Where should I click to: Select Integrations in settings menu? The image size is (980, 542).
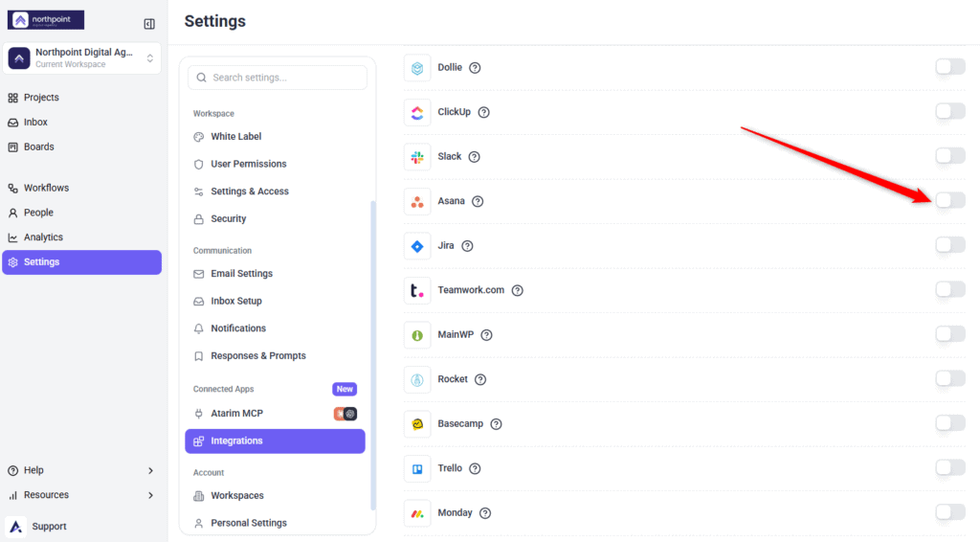275,441
